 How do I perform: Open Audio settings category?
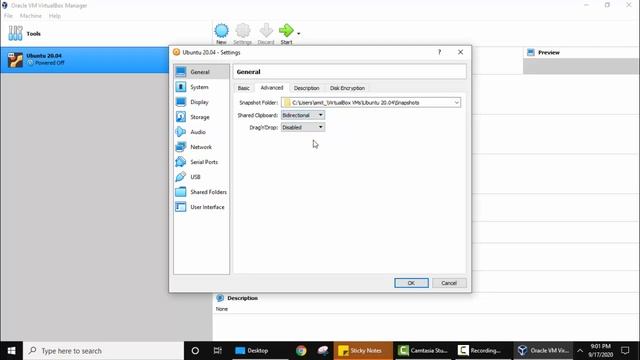tap(201, 132)
